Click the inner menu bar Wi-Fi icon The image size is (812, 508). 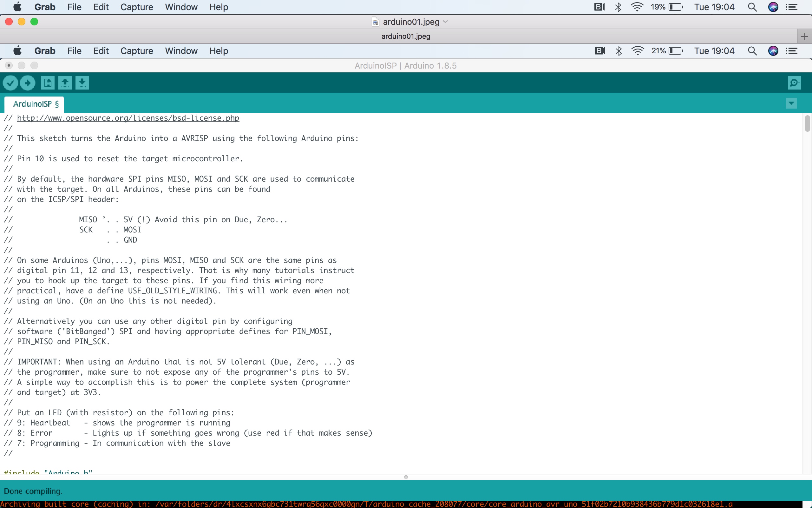pos(638,51)
